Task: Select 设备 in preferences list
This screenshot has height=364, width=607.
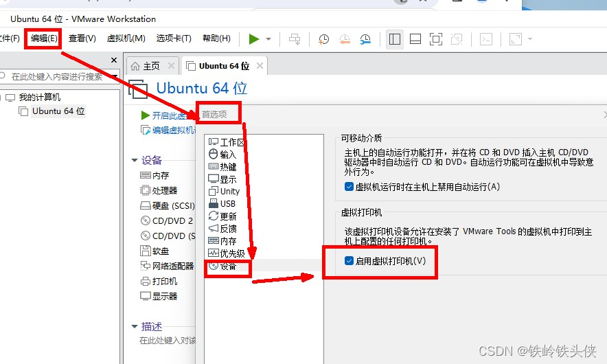Action: [222, 266]
